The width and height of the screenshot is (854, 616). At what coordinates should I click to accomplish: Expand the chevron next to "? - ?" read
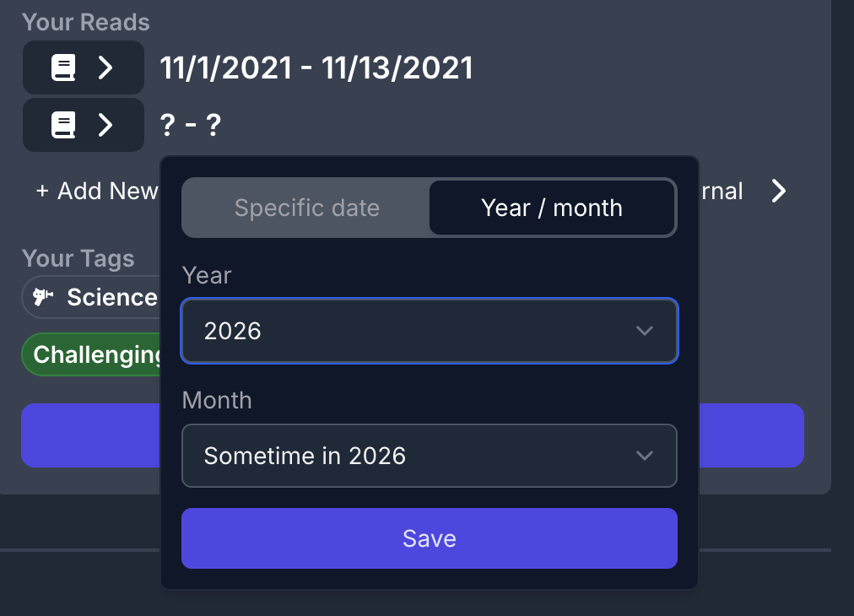pos(105,126)
